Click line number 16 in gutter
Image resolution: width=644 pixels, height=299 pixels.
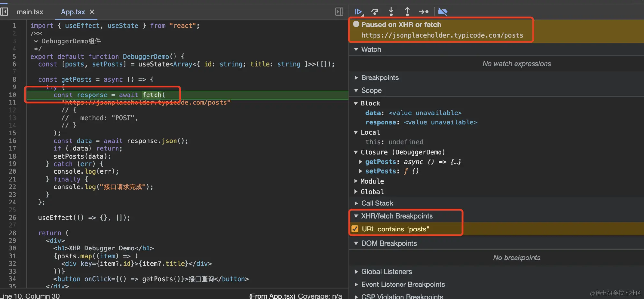pyautogui.click(x=12, y=141)
